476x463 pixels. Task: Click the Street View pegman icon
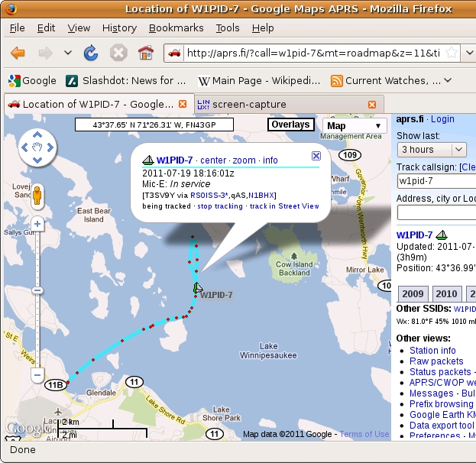tap(37, 196)
